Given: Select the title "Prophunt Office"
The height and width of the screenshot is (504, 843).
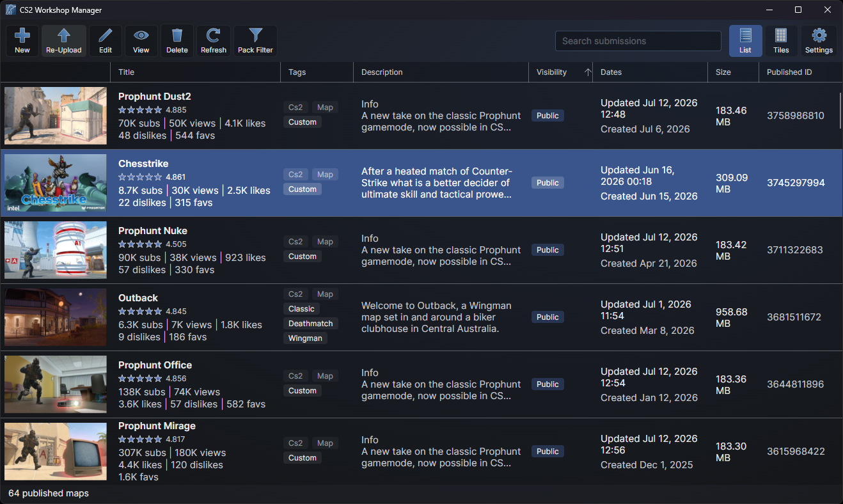Looking at the screenshot, I should click(x=155, y=365).
